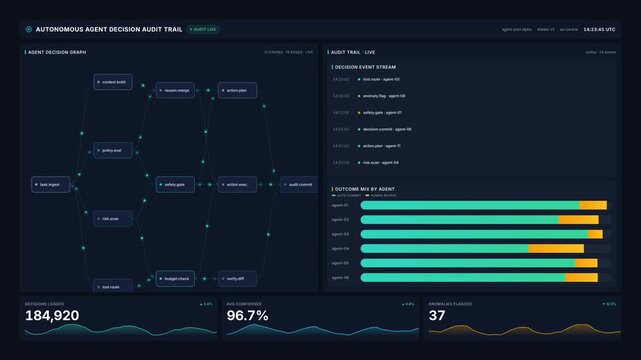Image resolution: width=641 pixels, height=360 pixels.
Task: Click the Decision Event Stream heading
Action: coord(365,67)
